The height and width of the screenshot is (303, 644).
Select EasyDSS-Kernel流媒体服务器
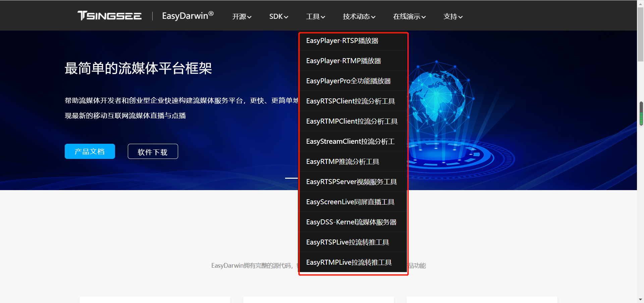[352, 222]
